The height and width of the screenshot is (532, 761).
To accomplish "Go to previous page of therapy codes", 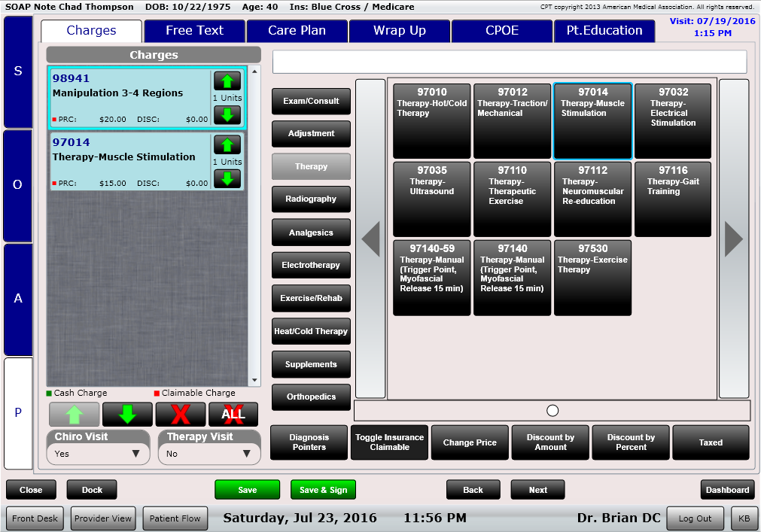I will click(x=370, y=239).
